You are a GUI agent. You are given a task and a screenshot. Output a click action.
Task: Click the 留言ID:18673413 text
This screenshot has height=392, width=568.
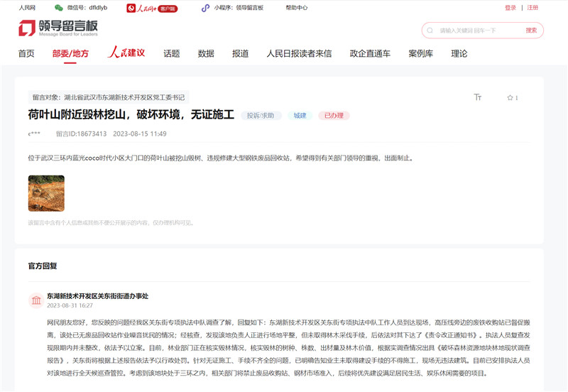pos(82,134)
